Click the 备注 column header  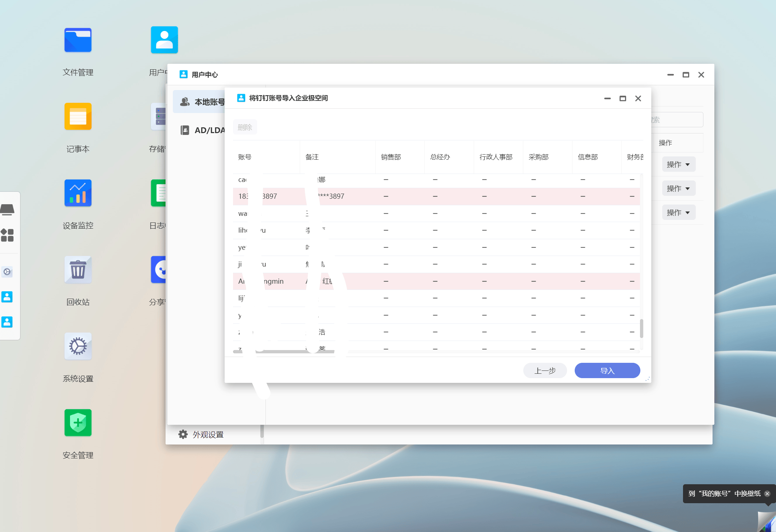click(x=338, y=157)
